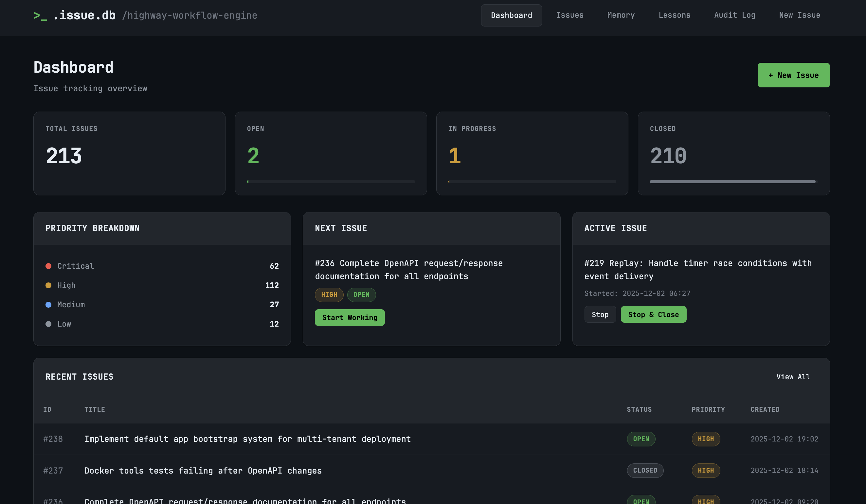Click the yellow High priority dot
Image resolution: width=866 pixels, height=504 pixels.
pos(48,285)
